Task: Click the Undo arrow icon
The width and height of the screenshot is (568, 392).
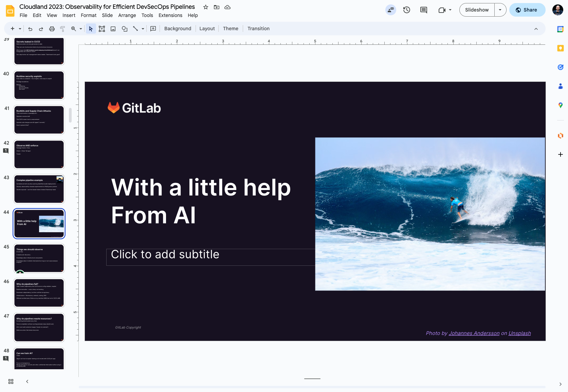Action: (x=30, y=29)
